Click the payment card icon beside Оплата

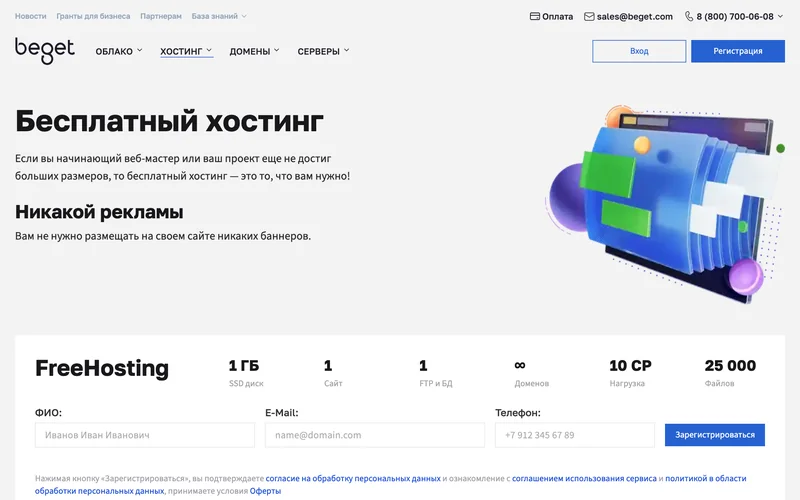point(535,16)
